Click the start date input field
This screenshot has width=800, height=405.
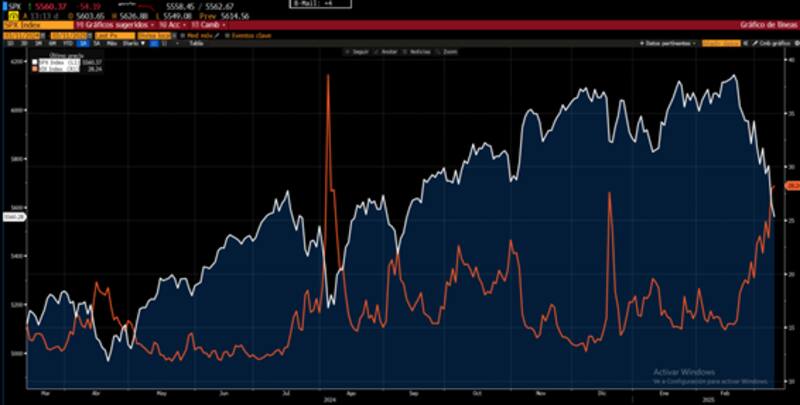point(22,34)
